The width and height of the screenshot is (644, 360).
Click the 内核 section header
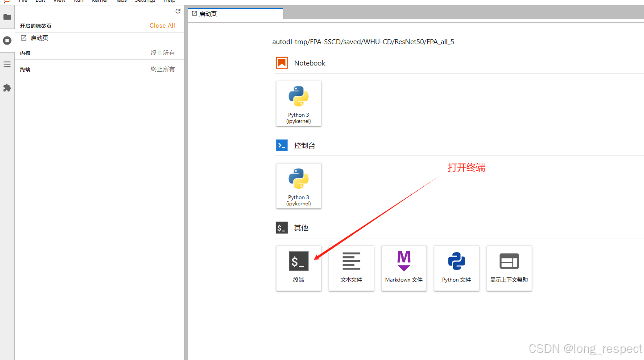[x=25, y=53]
